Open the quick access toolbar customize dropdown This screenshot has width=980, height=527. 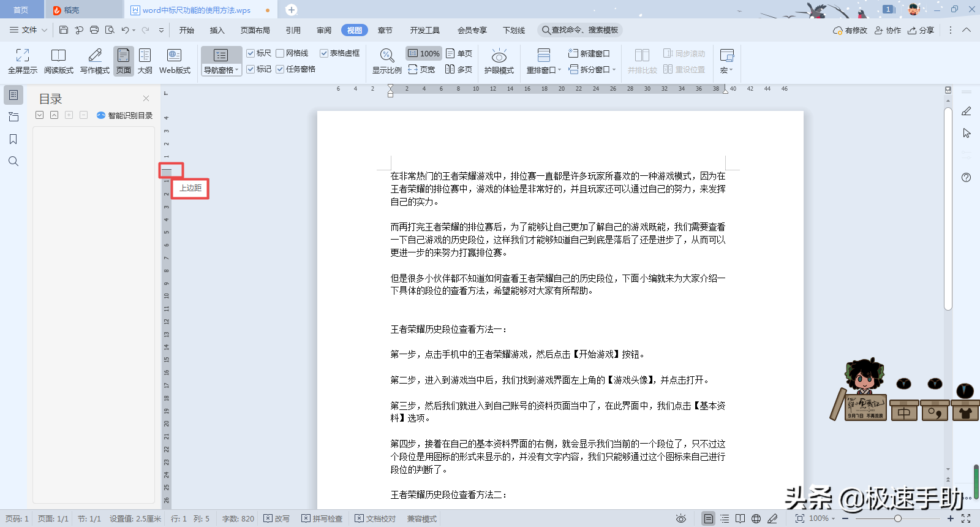tap(161, 30)
